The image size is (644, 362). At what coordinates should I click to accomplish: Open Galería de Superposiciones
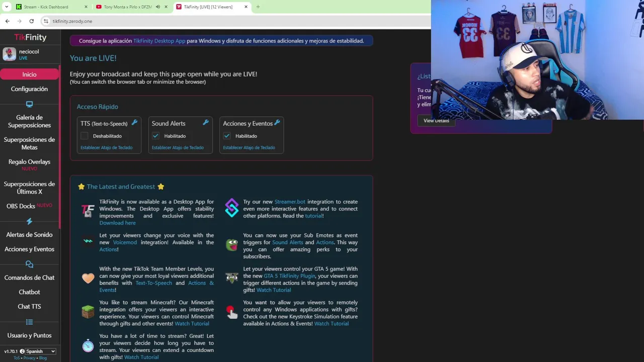coord(29,121)
